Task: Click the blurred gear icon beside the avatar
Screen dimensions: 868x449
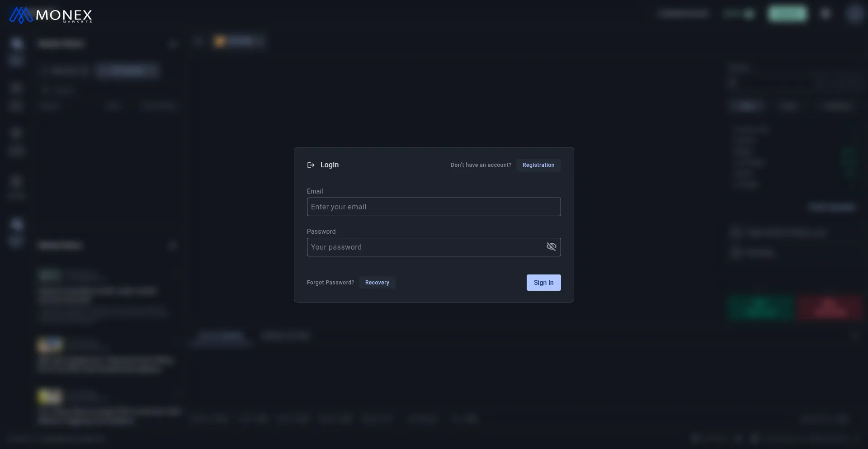Action: tap(826, 14)
